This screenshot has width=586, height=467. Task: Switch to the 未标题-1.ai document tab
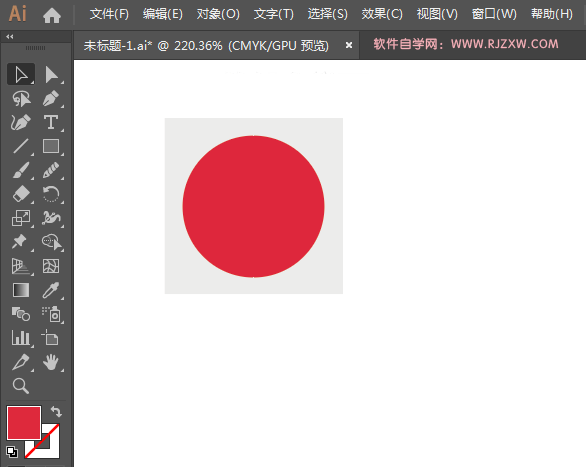click(x=206, y=46)
